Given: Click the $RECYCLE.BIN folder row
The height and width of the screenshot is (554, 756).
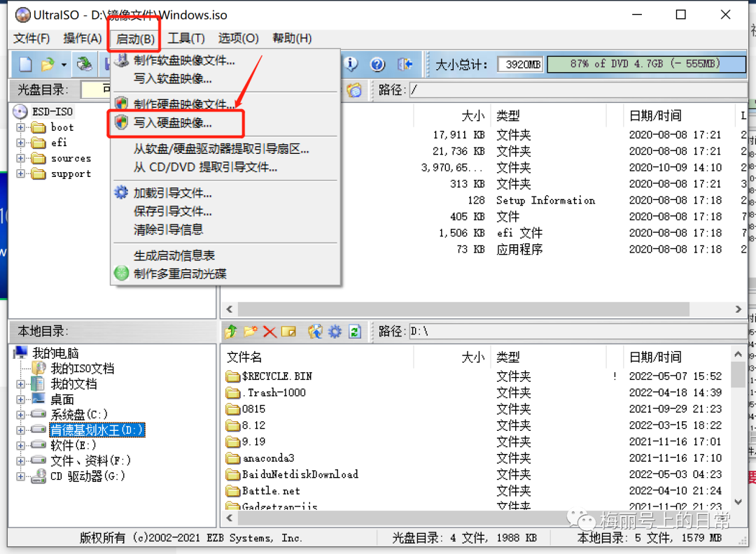Looking at the screenshot, I should point(475,376).
